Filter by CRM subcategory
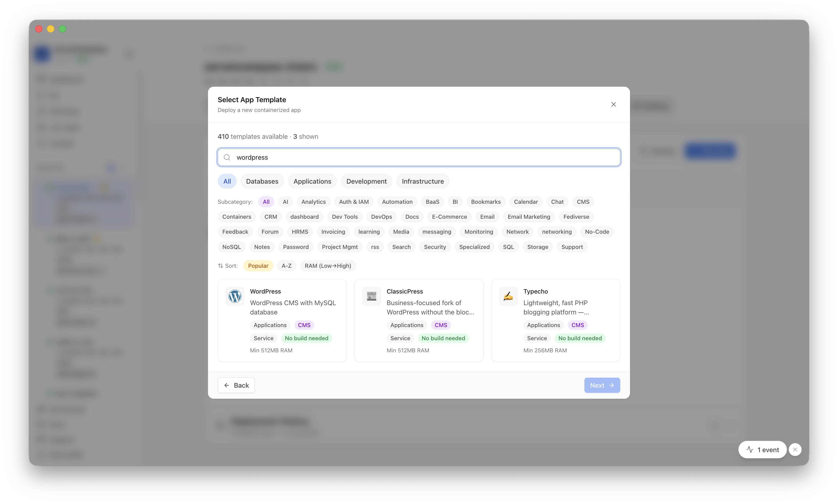The width and height of the screenshot is (838, 504). click(x=270, y=217)
